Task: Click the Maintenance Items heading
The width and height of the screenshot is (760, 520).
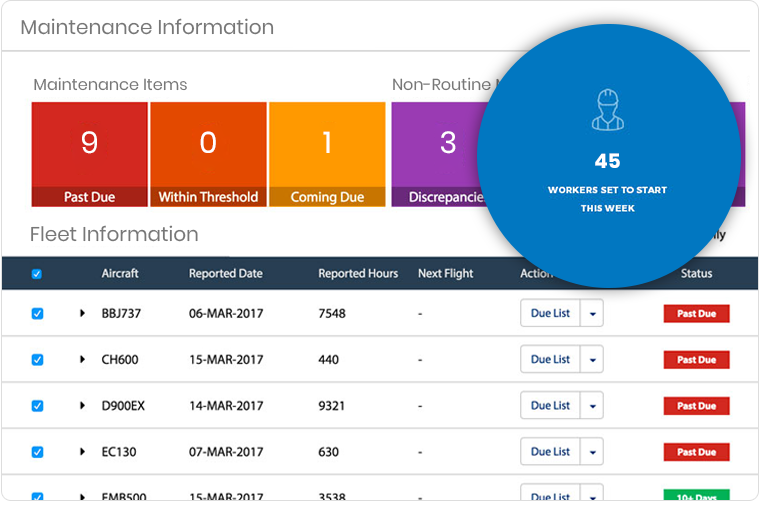Action: [111, 85]
